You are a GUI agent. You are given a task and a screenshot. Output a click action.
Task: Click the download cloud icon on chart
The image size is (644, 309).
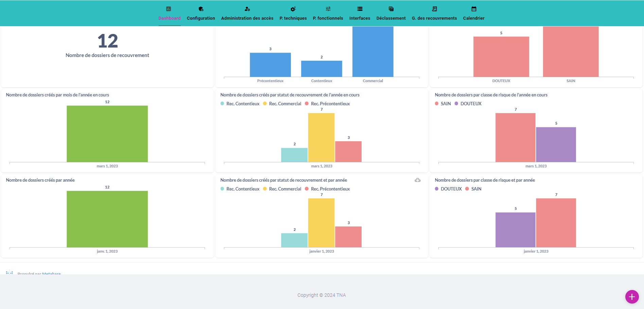pos(418,180)
